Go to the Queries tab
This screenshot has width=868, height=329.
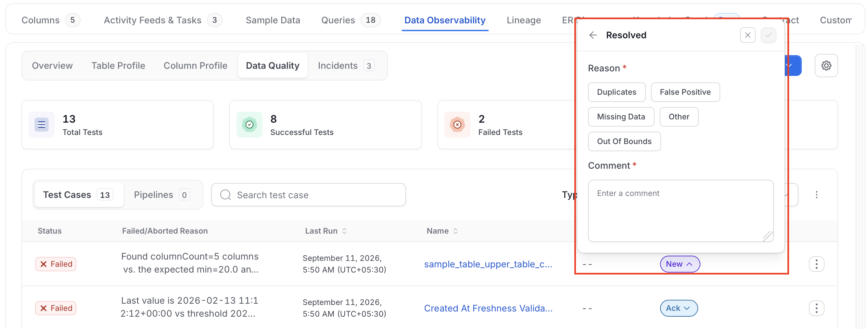pyautogui.click(x=351, y=20)
